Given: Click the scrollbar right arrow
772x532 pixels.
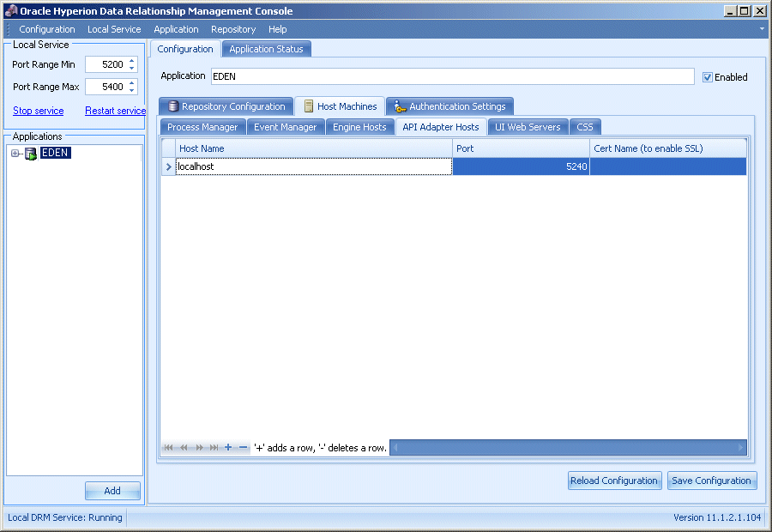Looking at the screenshot, I should pyautogui.click(x=740, y=448).
